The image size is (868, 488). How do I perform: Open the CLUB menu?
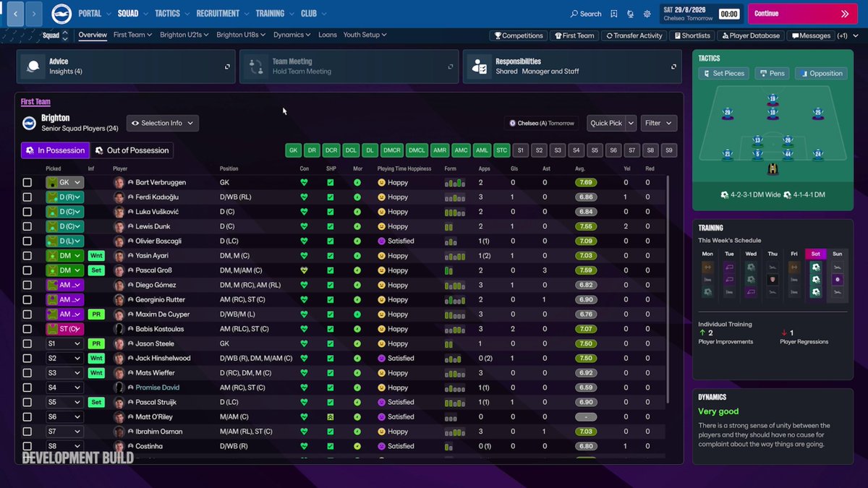pyautogui.click(x=312, y=14)
